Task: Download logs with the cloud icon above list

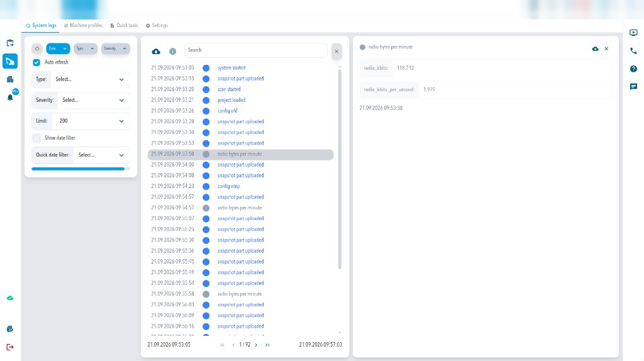Action: tap(156, 52)
